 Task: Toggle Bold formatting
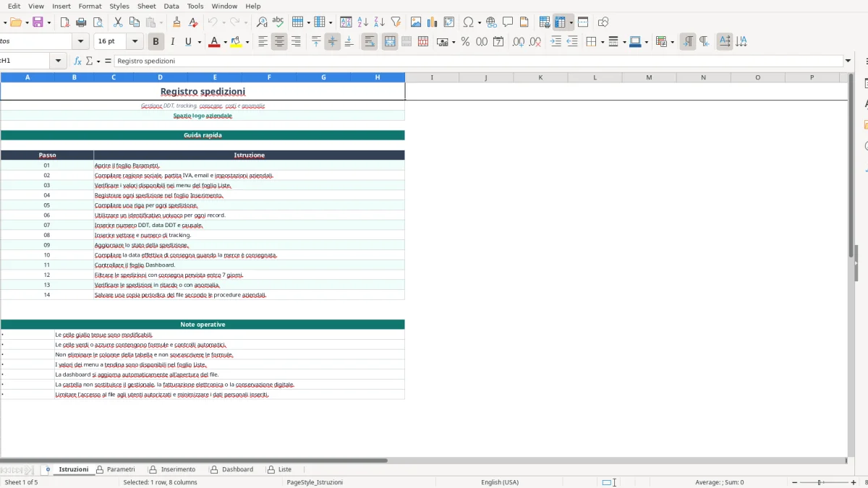tap(156, 42)
